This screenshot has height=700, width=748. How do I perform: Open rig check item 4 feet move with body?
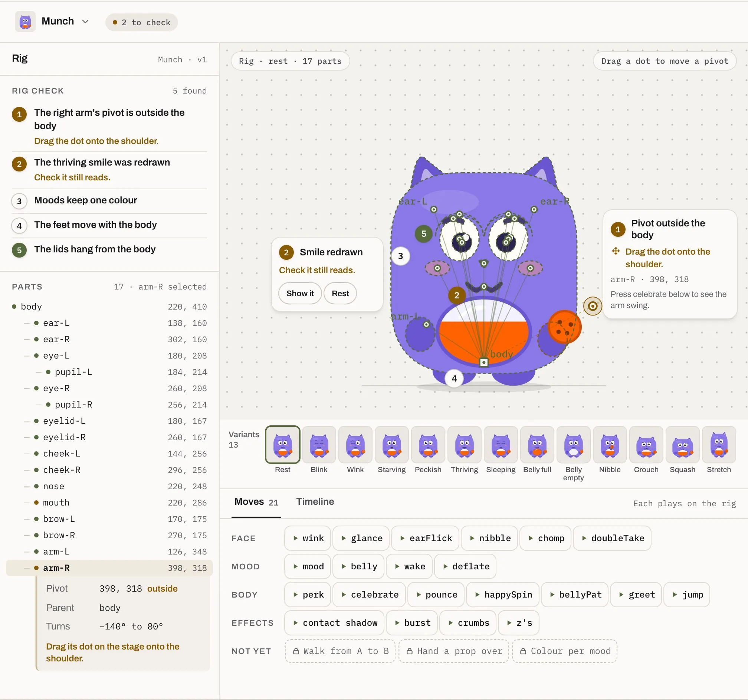(x=109, y=225)
